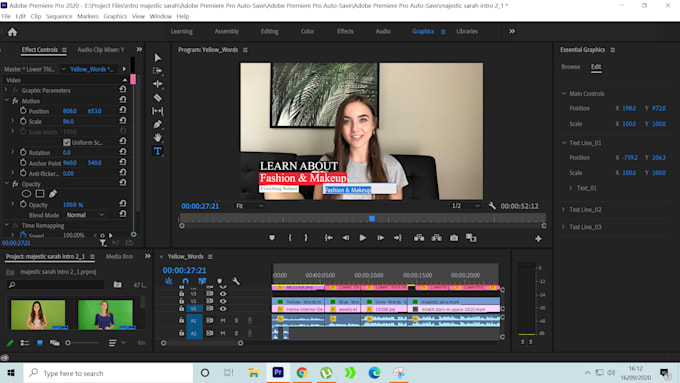Viewport: 680px width, 383px height.
Task: Switch to the Color workspace
Action: 307,31
